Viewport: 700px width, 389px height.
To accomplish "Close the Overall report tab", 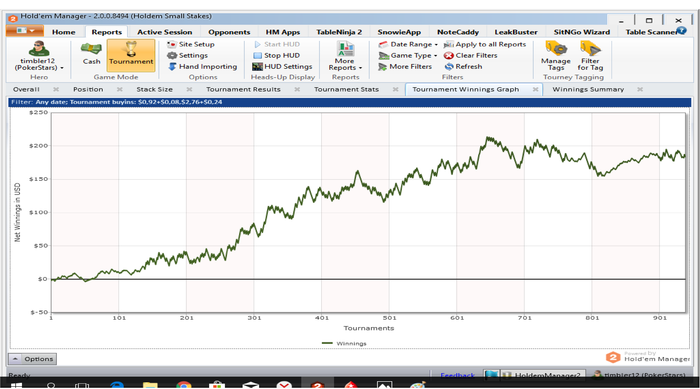I will pos(56,89).
